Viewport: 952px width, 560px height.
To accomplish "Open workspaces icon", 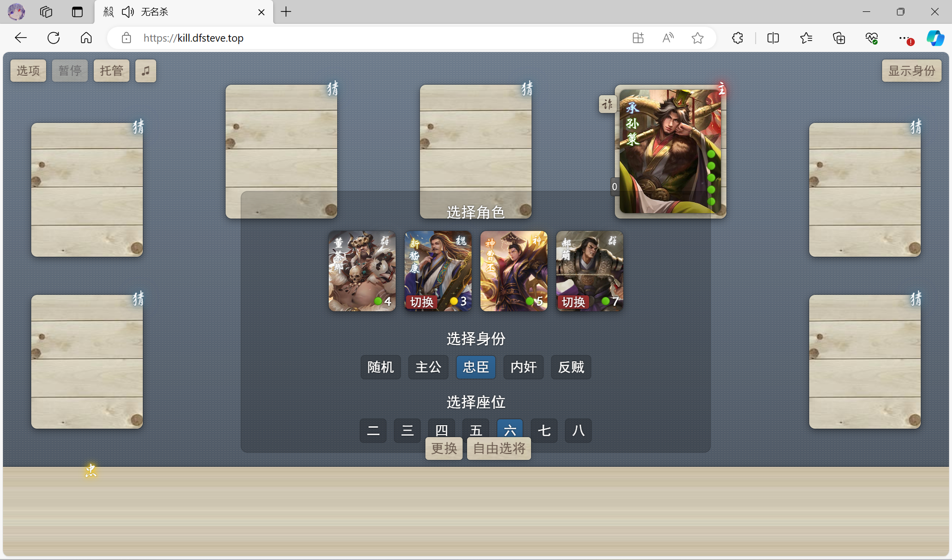I will point(46,12).
